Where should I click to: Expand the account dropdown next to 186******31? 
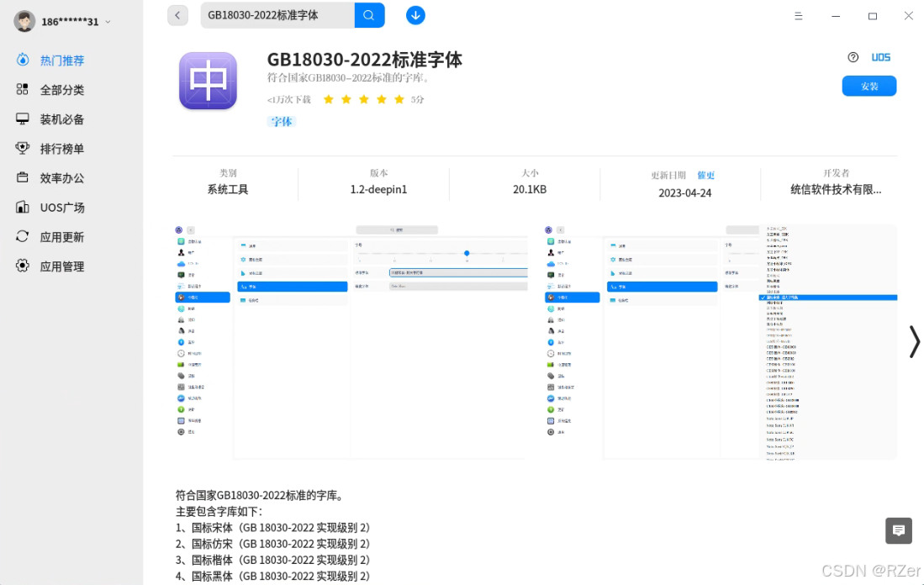pyautogui.click(x=108, y=22)
